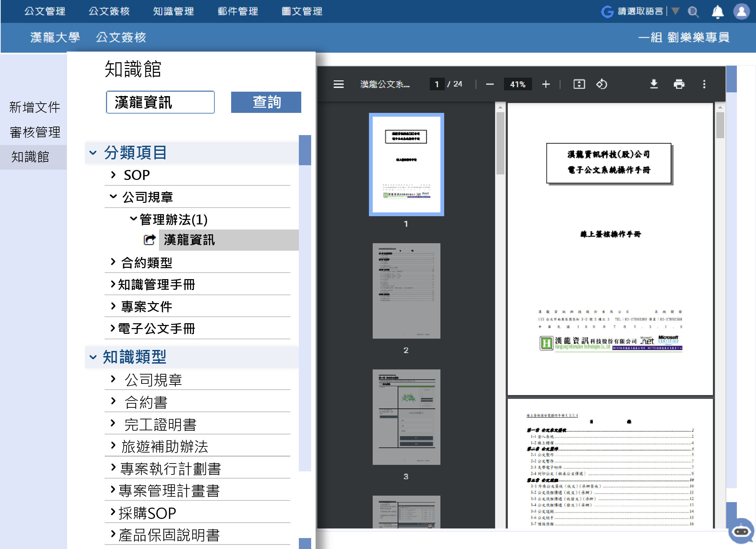
Task: Expand the 知識管理手冊 category
Action: (x=113, y=284)
